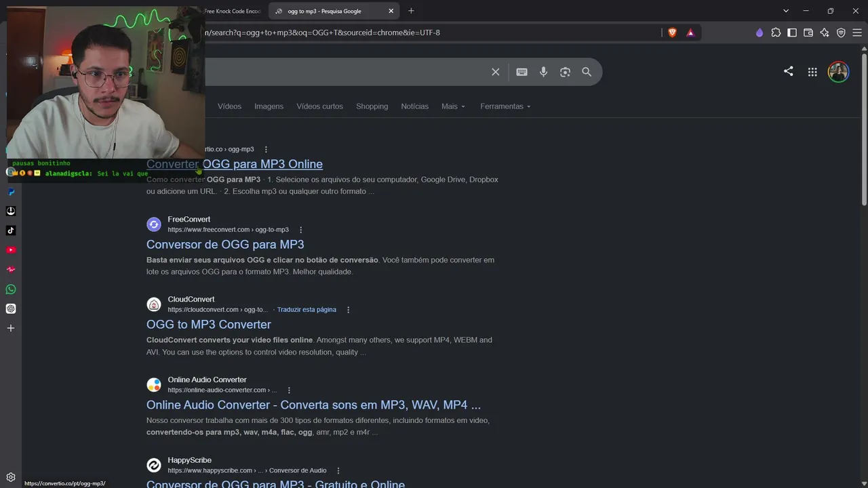Open the Brave VPN shield icon
The width and height of the screenshot is (868, 488).
click(x=841, y=33)
